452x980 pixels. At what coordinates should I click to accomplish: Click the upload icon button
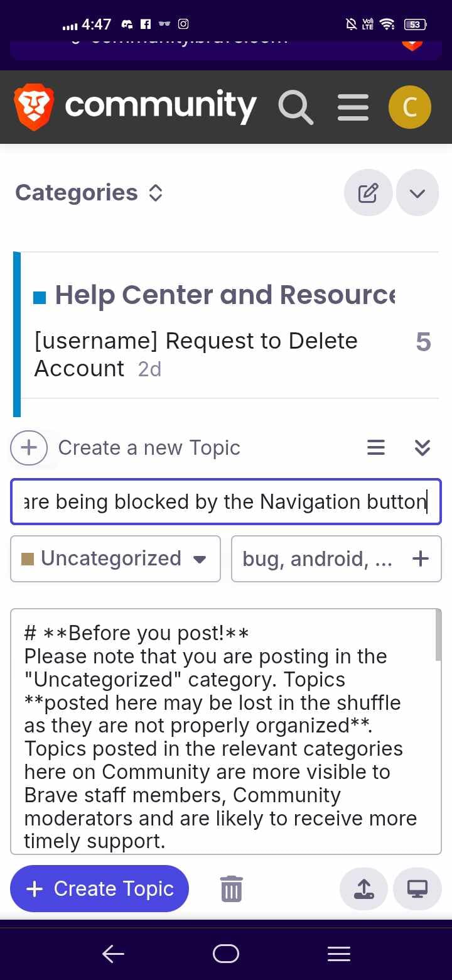pyautogui.click(x=364, y=888)
